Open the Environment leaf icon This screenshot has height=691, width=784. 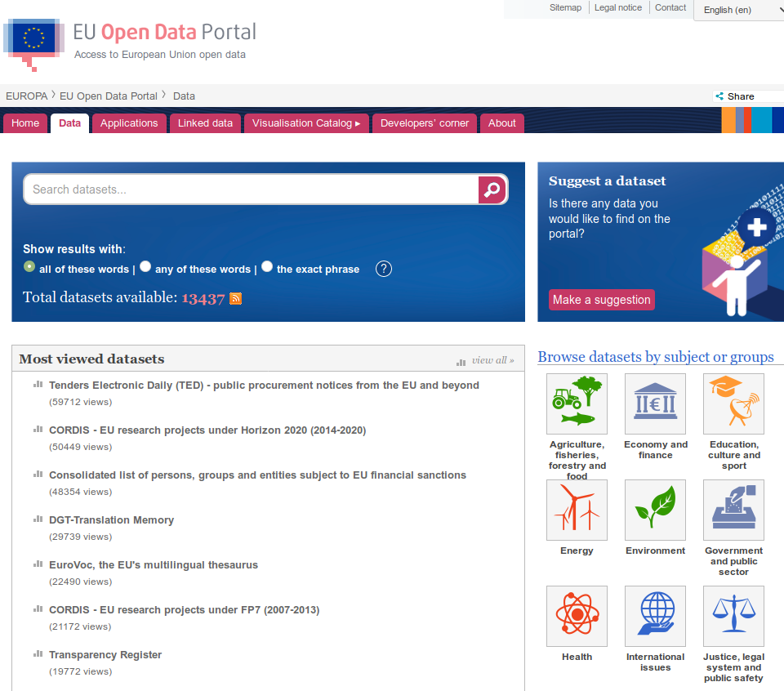655,510
